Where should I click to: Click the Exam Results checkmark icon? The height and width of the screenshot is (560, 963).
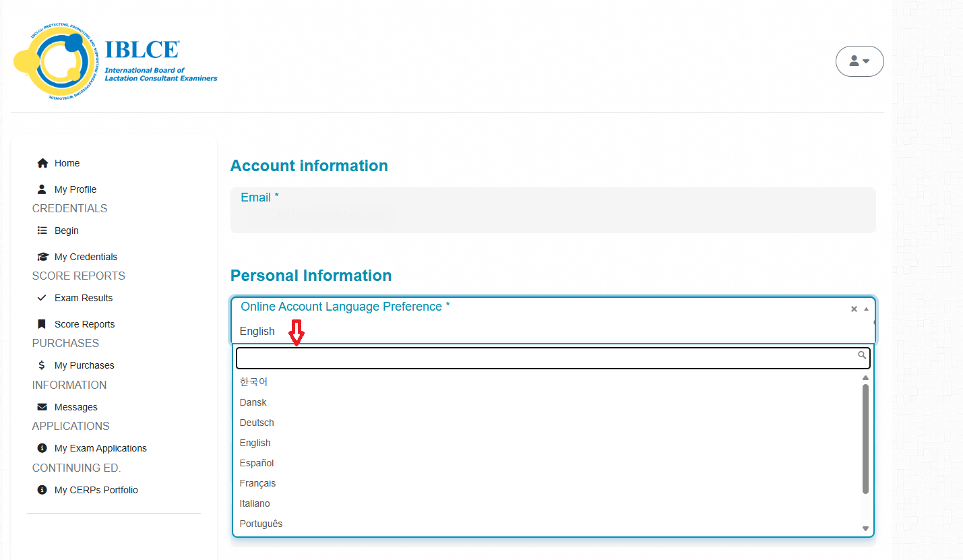(x=42, y=298)
